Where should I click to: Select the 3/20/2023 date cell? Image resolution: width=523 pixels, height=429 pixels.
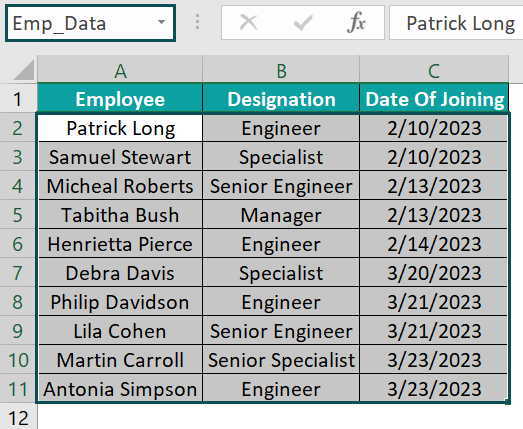click(x=434, y=273)
